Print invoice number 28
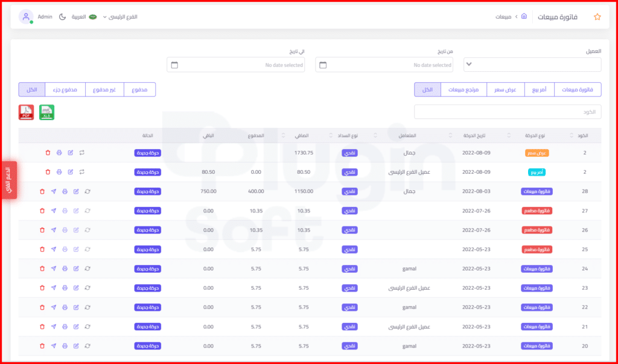Viewport: 618px width, 364px height. tap(65, 191)
